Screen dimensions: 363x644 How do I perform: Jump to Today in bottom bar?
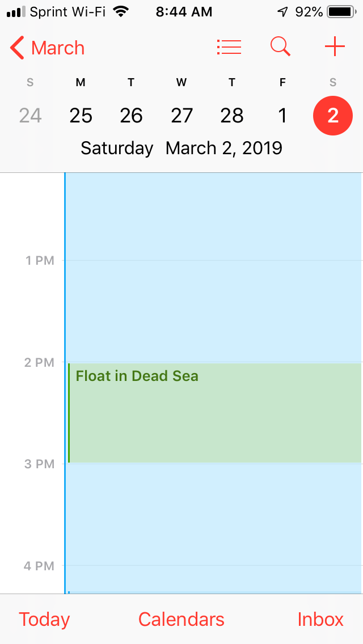tap(44, 620)
